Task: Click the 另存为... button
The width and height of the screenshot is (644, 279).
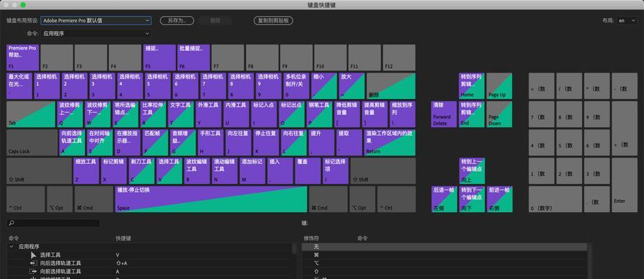Action: pyautogui.click(x=177, y=20)
